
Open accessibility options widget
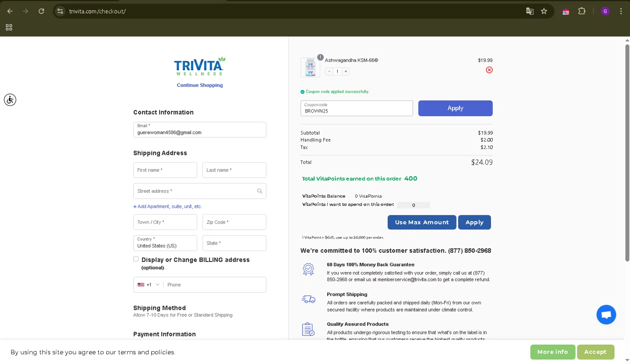[x=10, y=100]
